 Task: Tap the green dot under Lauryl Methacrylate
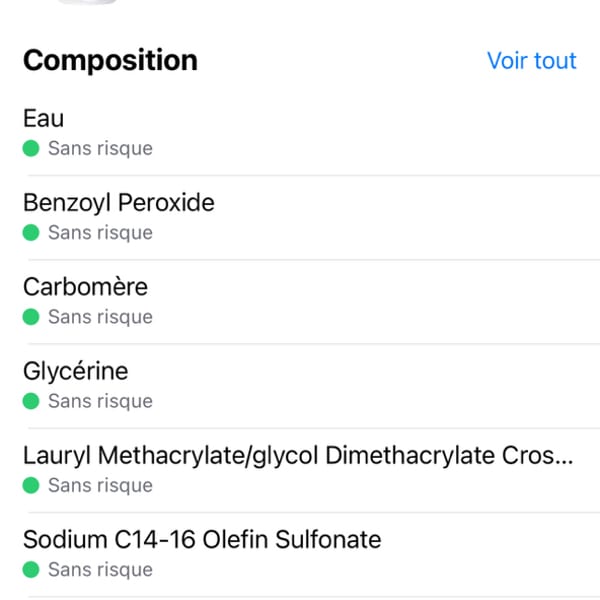point(31,485)
